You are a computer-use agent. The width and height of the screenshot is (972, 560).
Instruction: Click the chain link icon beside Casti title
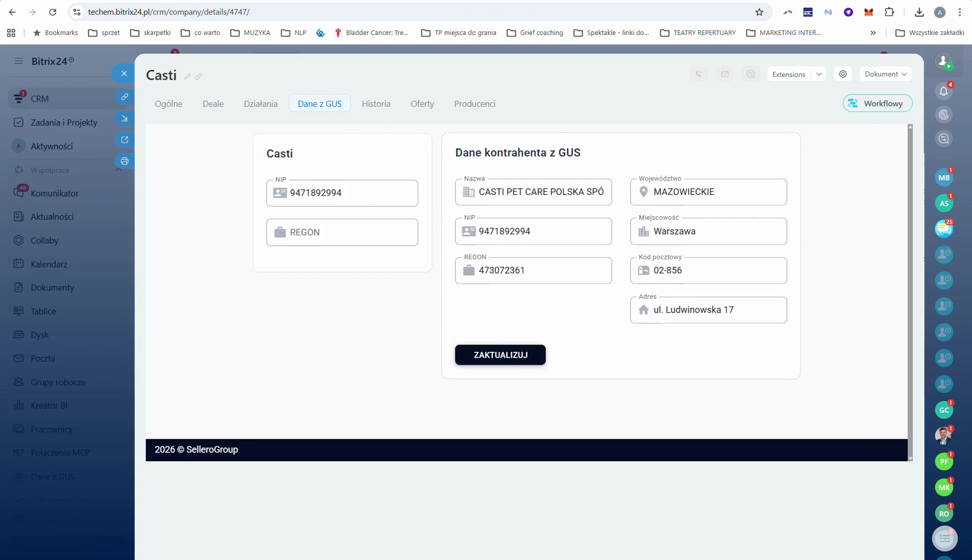coord(198,76)
